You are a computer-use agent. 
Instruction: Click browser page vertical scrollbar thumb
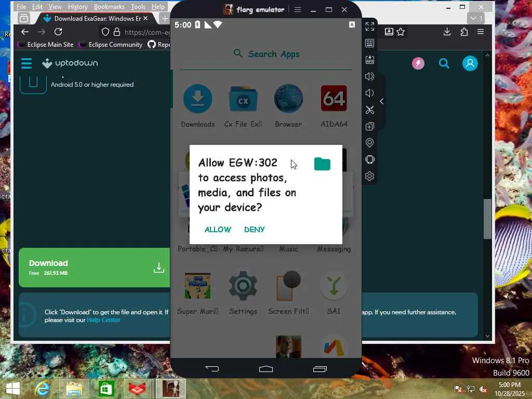487,219
